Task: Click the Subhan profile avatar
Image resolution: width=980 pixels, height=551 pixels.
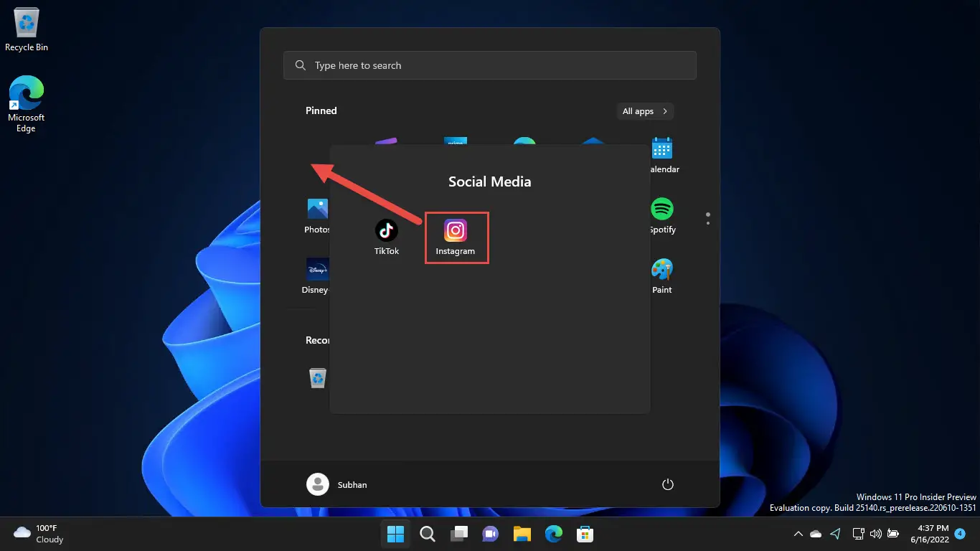Action: (x=318, y=484)
